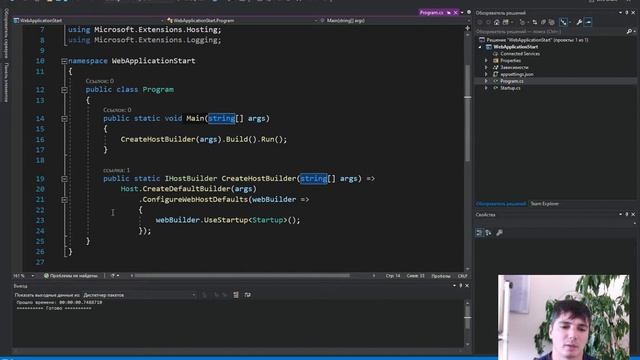Expand the Зависимости (Dependencies) node
The width and height of the screenshot is (640, 360).
(x=486, y=67)
